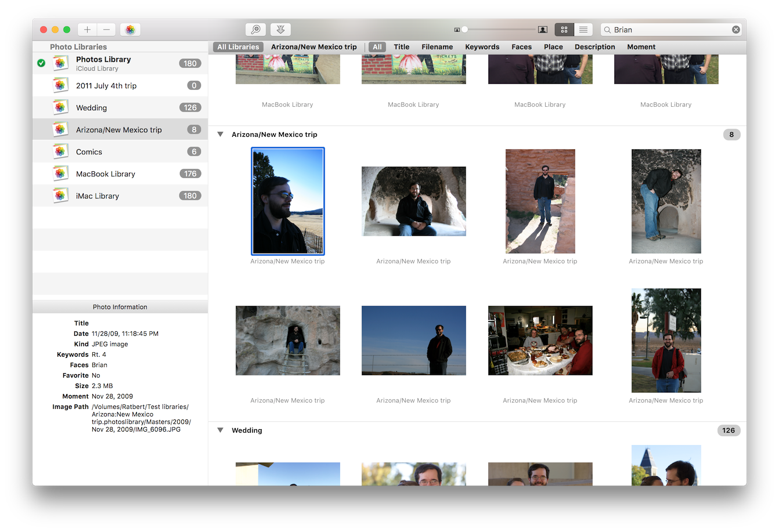This screenshot has height=532, width=779.
Task: Filter search by Keywords
Action: (x=482, y=47)
